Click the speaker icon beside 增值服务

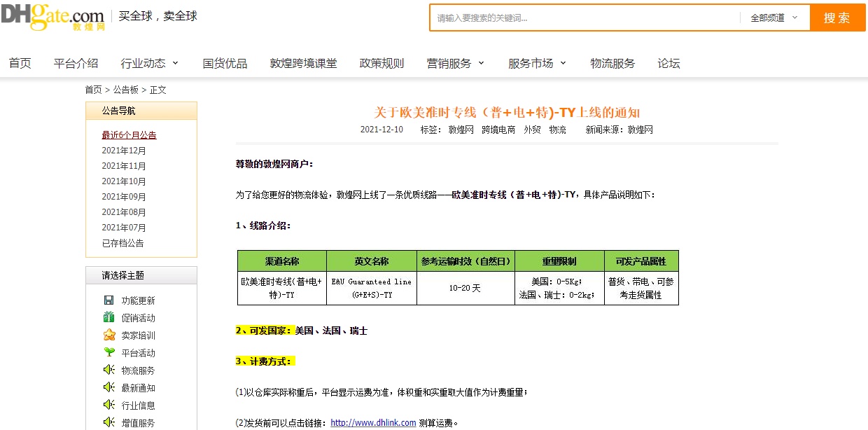point(108,422)
